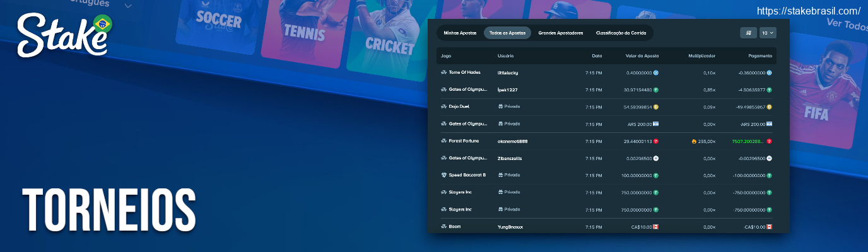Open the Ver Todos link

click(x=847, y=23)
